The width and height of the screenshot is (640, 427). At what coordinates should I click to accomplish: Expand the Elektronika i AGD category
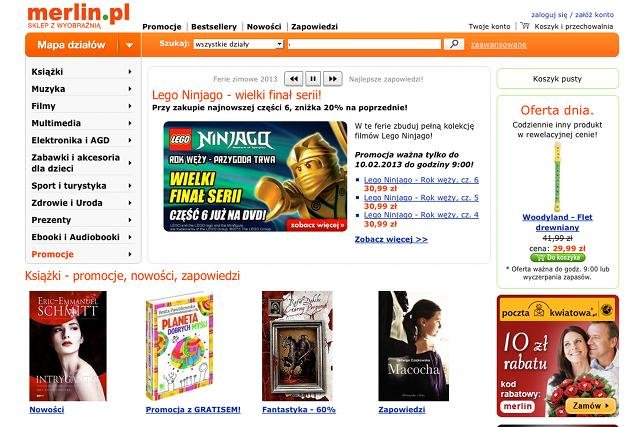coord(82,140)
